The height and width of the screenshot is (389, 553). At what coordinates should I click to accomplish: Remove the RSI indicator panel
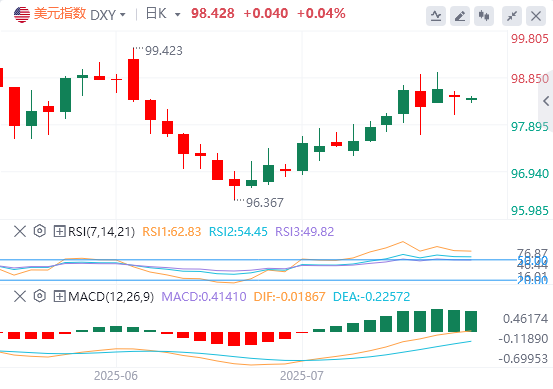(x=20, y=231)
